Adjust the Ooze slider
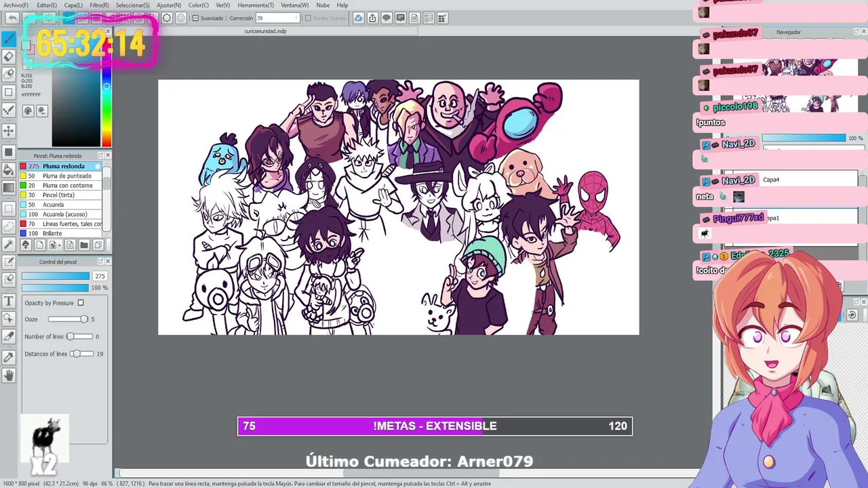 click(x=68, y=319)
